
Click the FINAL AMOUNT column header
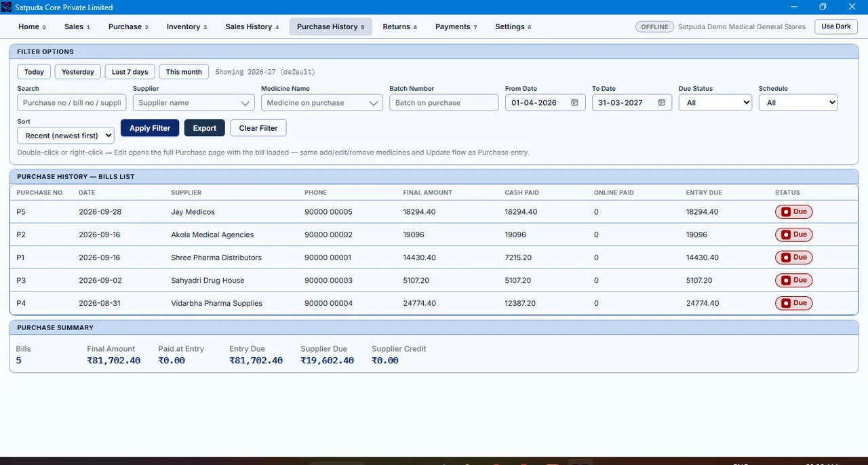[427, 193]
